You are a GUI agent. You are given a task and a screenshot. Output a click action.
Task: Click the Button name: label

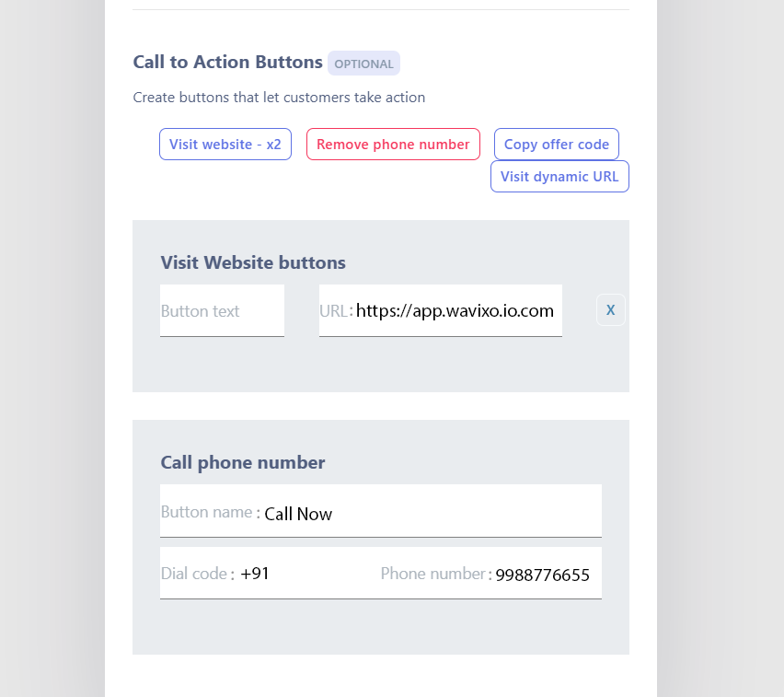(x=210, y=512)
